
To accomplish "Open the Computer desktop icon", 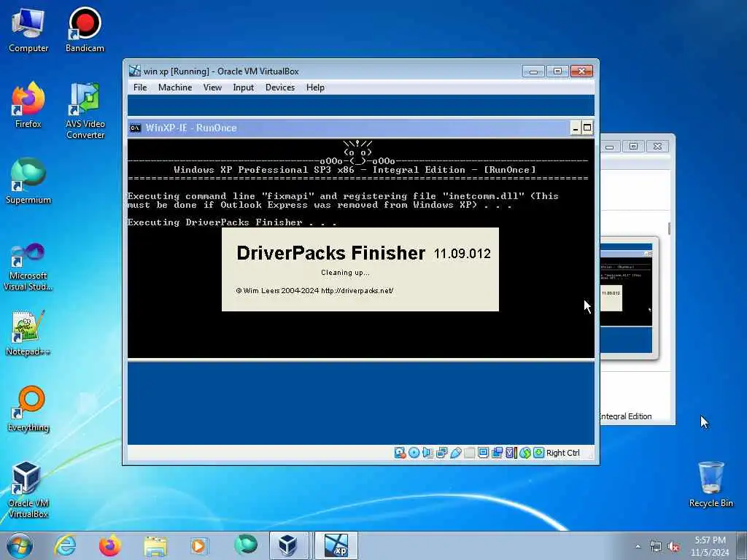I will click(28, 31).
